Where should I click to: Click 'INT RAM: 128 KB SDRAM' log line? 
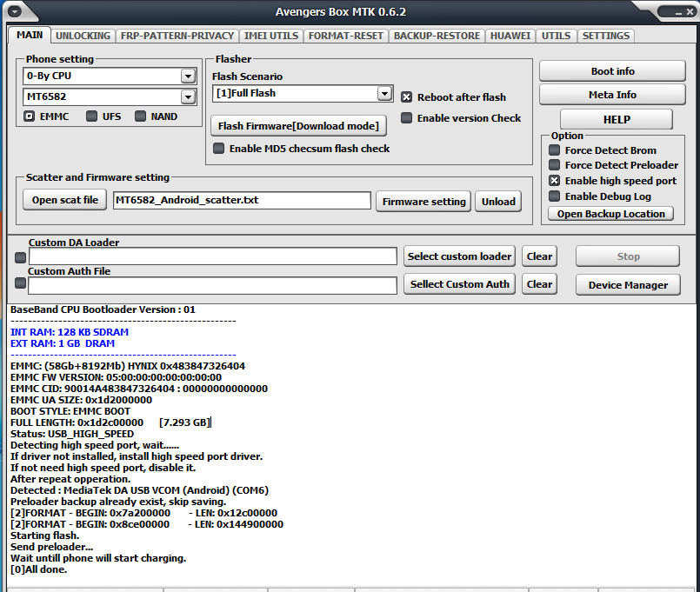coord(70,332)
